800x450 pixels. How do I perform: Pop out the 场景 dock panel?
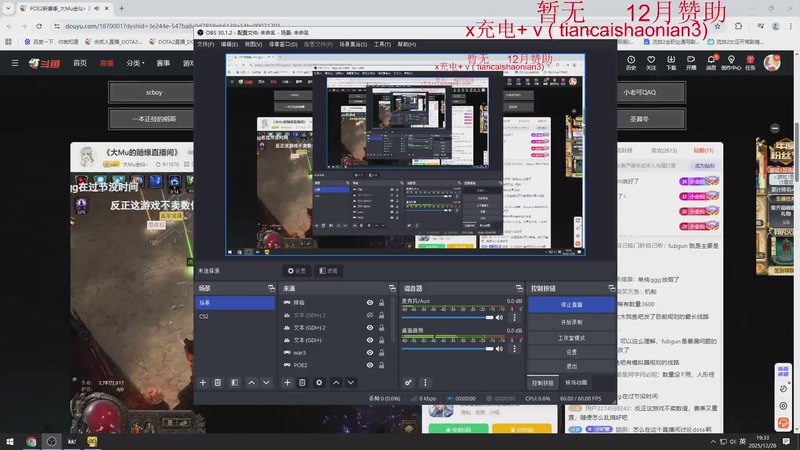[x=271, y=288]
